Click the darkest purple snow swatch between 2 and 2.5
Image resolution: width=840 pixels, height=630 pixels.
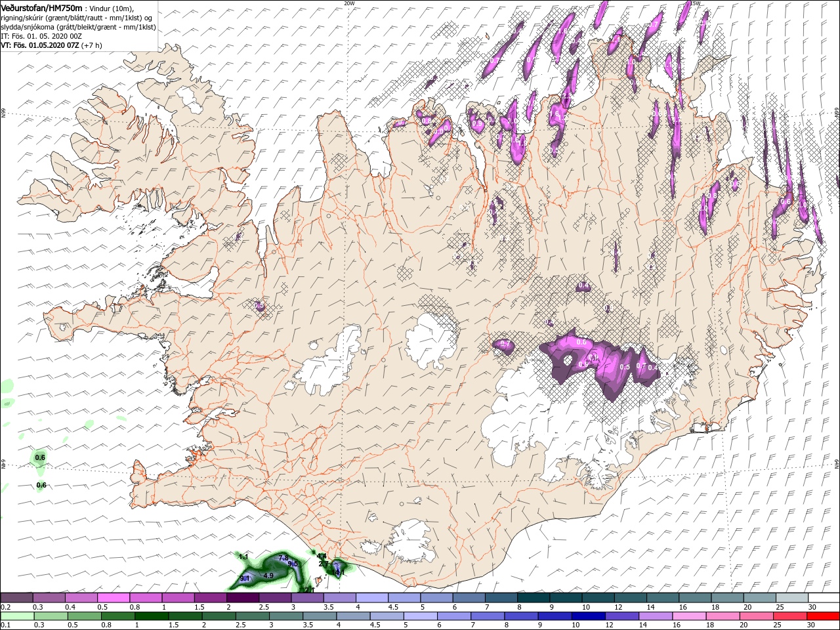tap(242, 598)
